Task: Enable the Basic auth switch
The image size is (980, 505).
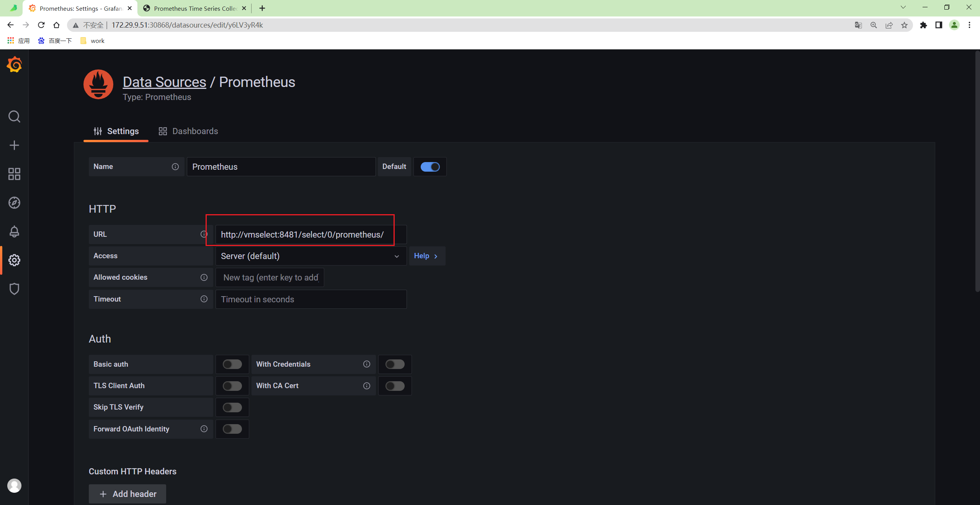Action: point(232,364)
